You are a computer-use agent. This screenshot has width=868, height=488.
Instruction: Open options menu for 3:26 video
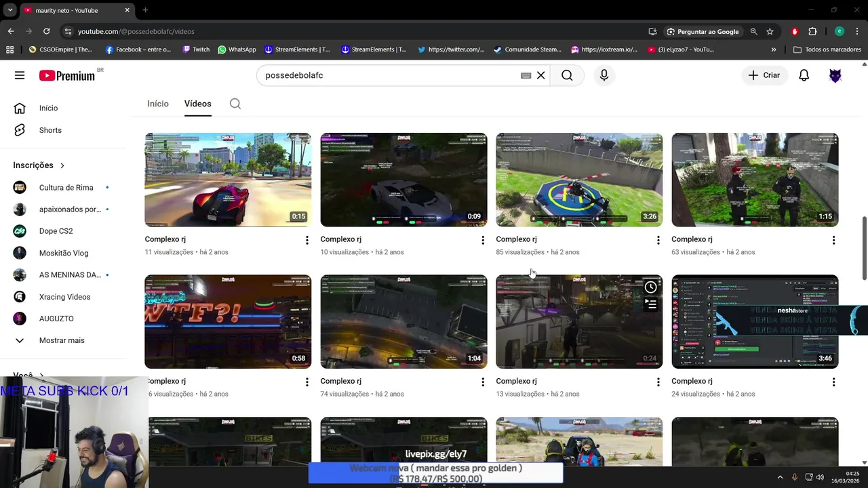click(658, 240)
